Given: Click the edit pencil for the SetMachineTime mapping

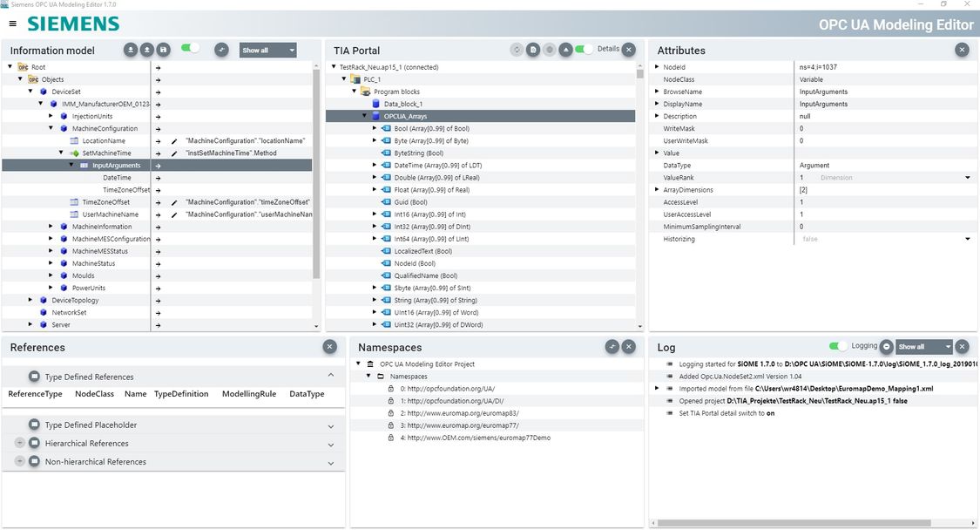Looking at the screenshot, I should 174,153.
